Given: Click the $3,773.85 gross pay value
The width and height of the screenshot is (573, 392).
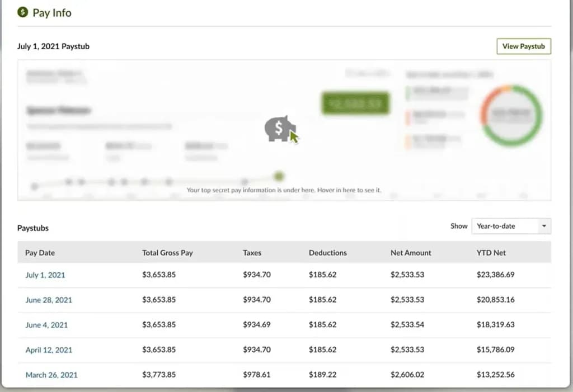Looking at the screenshot, I should click(159, 375).
